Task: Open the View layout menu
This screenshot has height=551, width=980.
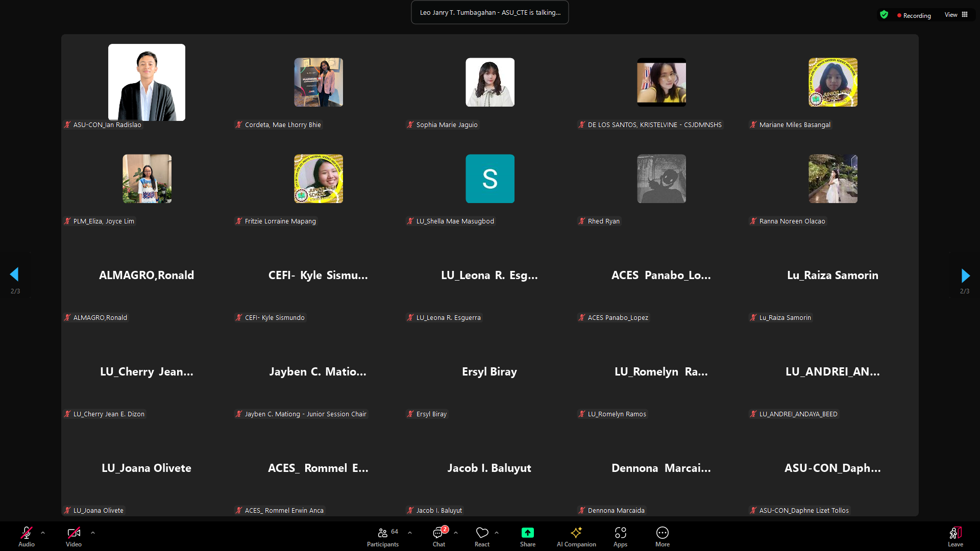Action: point(956,15)
